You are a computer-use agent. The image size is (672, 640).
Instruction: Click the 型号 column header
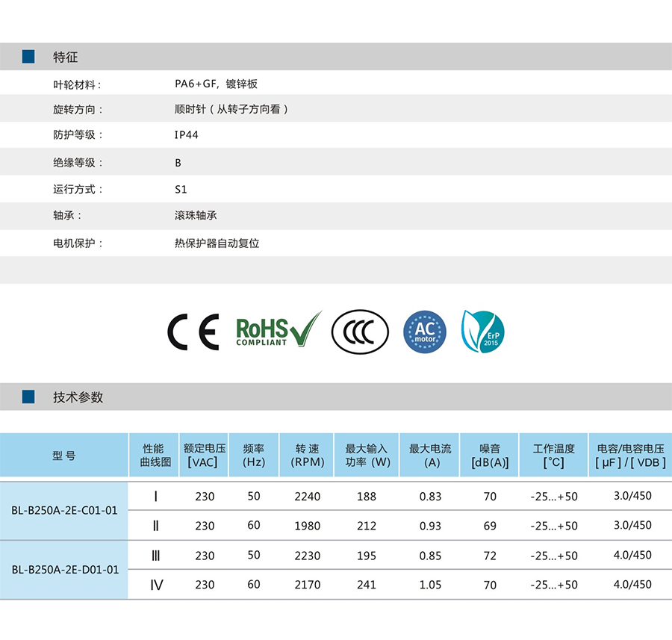[64, 455]
